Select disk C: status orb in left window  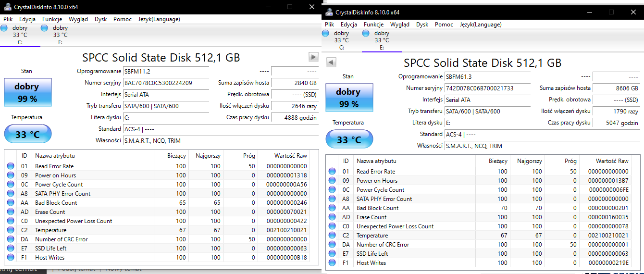[x=4, y=28]
